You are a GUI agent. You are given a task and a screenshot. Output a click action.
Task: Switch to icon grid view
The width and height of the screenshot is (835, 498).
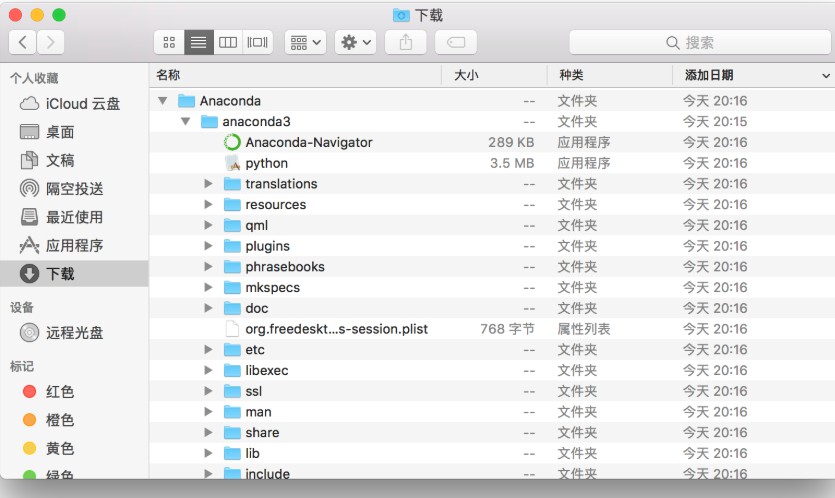coord(169,42)
